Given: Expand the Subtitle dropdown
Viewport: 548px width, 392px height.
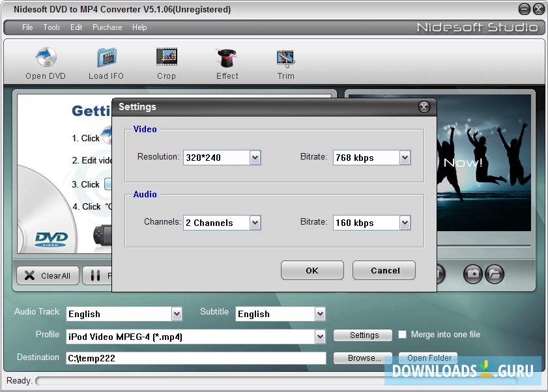Looking at the screenshot, I should [x=320, y=314].
